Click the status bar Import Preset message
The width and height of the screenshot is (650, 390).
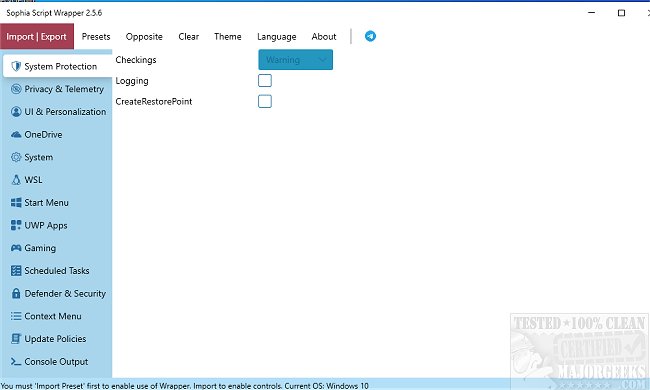click(184, 385)
